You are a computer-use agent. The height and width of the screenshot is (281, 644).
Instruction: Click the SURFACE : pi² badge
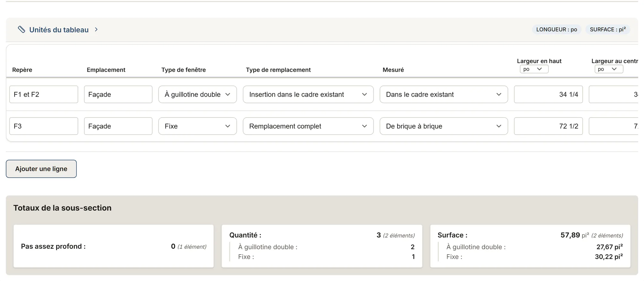coord(608,30)
